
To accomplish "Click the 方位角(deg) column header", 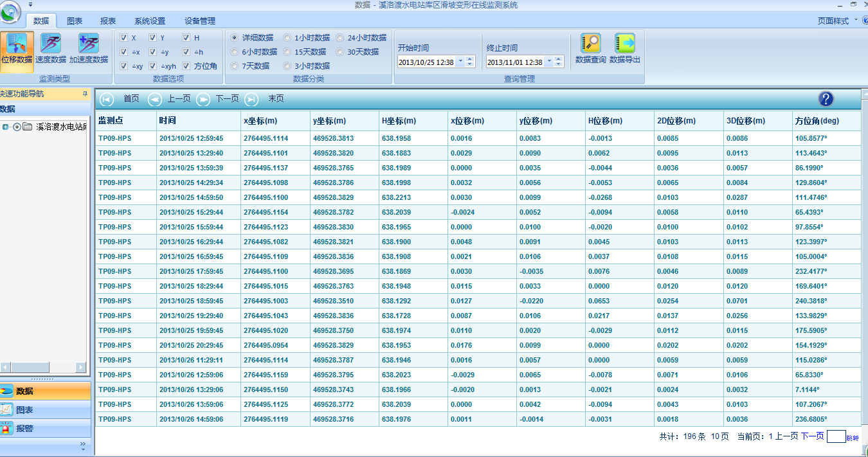I will click(x=826, y=121).
